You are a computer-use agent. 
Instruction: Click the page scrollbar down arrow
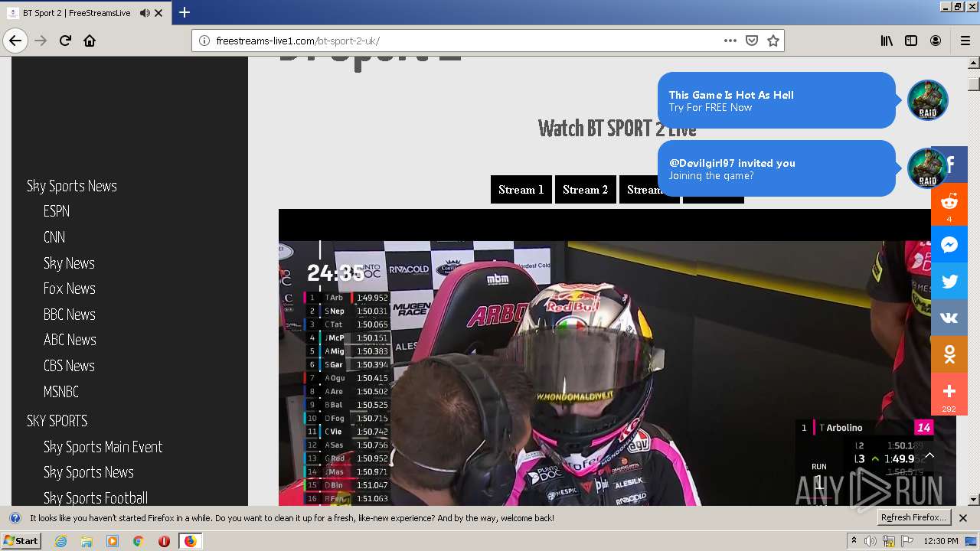[x=974, y=500]
